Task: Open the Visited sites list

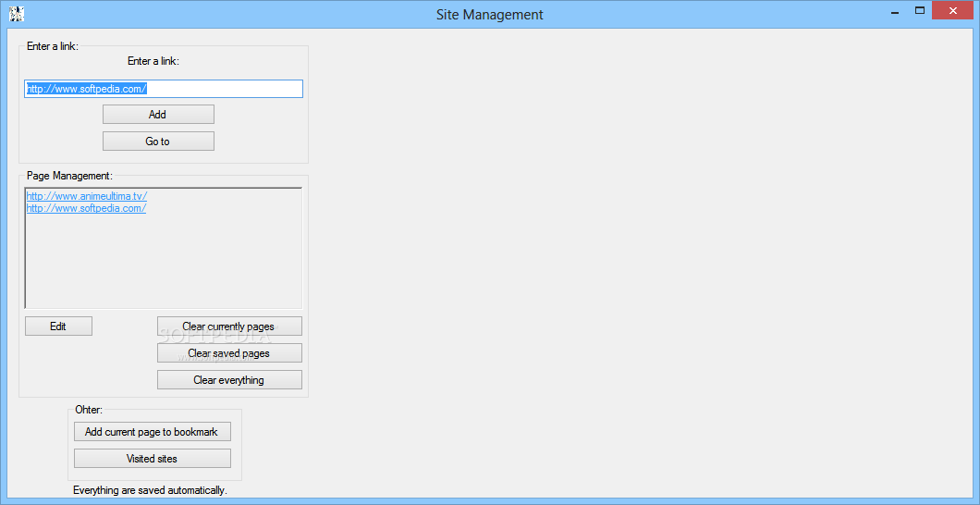Action: pyautogui.click(x=153, y=459)
